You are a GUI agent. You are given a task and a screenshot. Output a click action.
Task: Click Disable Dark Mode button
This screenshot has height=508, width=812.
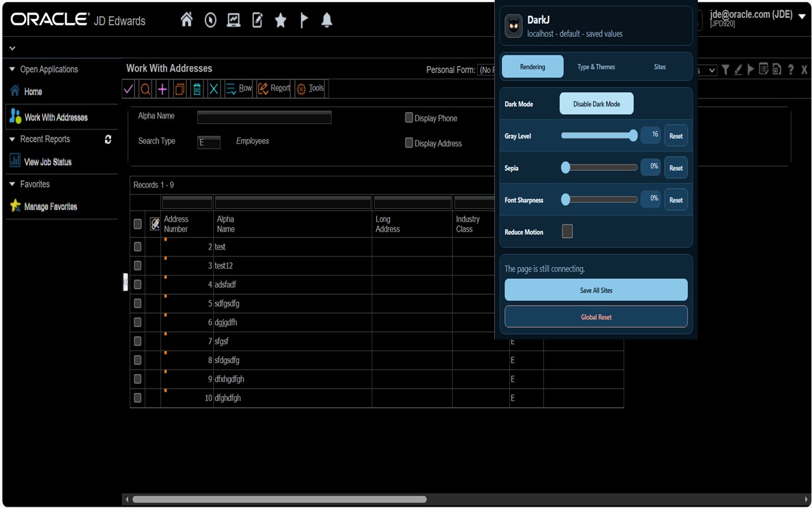click(x=596, y=104)
